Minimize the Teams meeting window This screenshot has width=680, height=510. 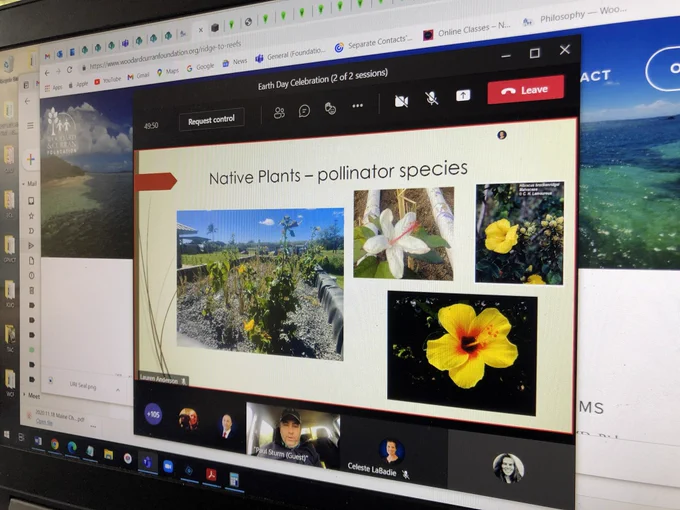click(506, 56)
